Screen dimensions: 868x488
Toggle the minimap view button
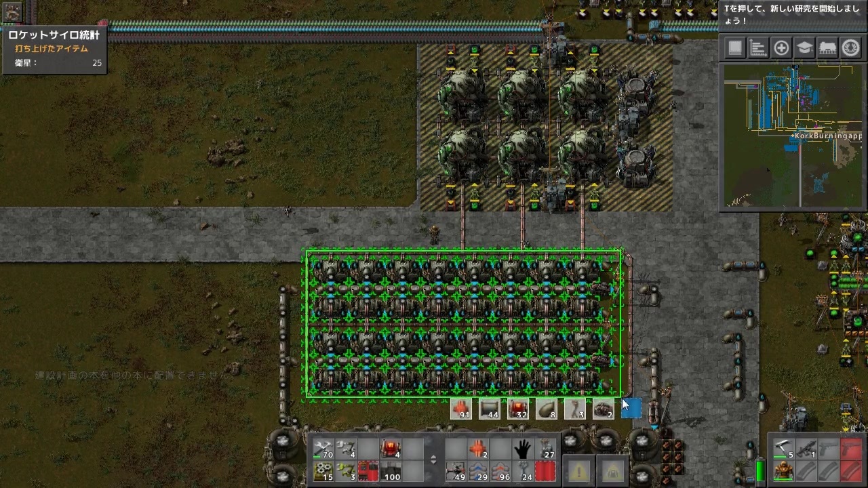click(734, 47)
